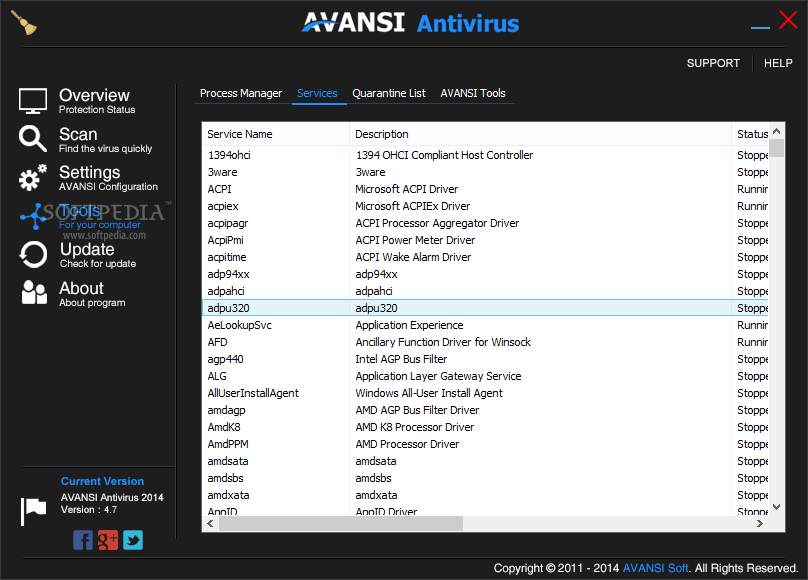Select the AmdPPM service row
Screen dimensions: 808x580
(485, 444)
